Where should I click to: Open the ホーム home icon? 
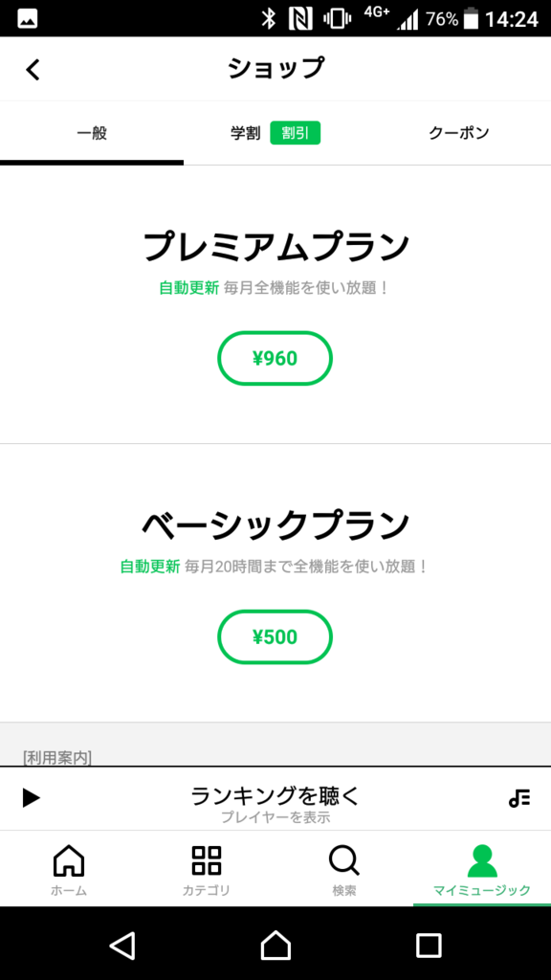69,860
